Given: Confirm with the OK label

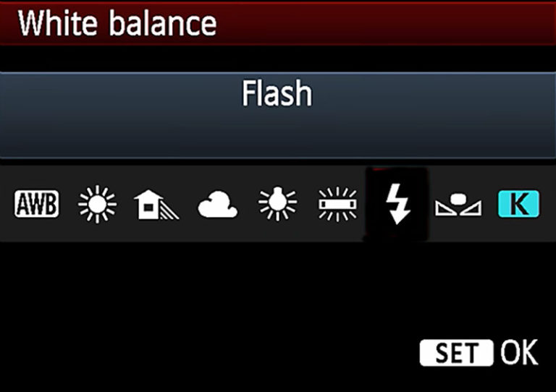Looking at the screenshot, I should click(x=519, y=352).
